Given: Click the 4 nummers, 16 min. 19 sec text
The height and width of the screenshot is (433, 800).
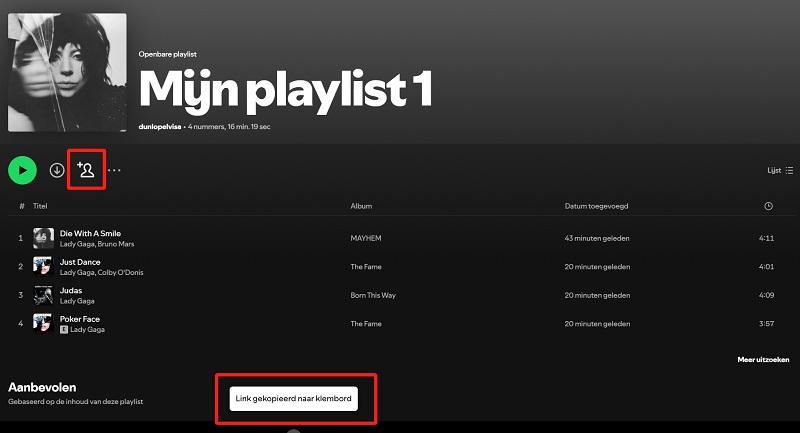Looking at the screenshot, I should tap(229, 126).
